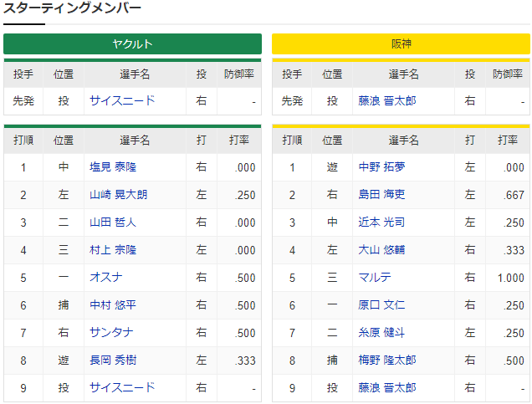Select 打率 header in 阪神 lineup

(508, 140)
